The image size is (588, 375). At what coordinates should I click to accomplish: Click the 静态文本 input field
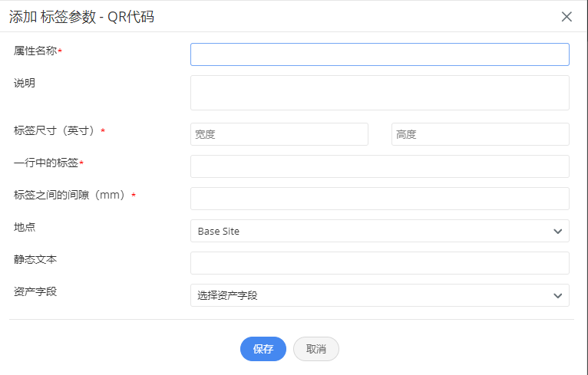pos(379,263)
